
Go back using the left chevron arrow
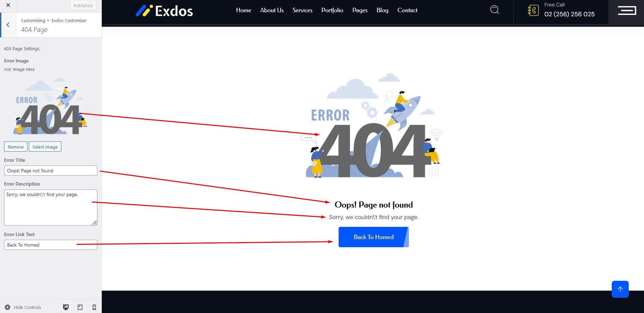point(8,25)
